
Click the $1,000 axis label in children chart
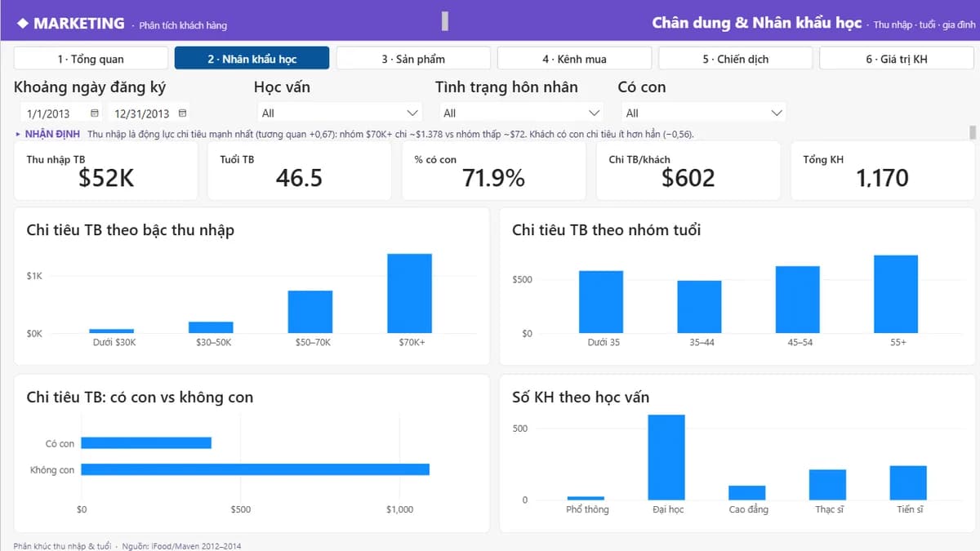point(400,509)
